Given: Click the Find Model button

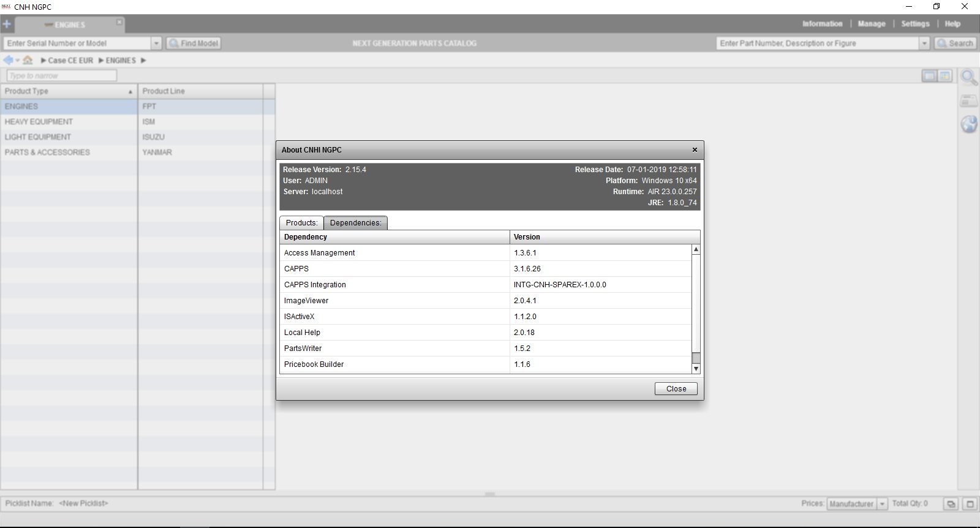Looking at the screenshot, I should pyautogui.click(x=194, y=43).
